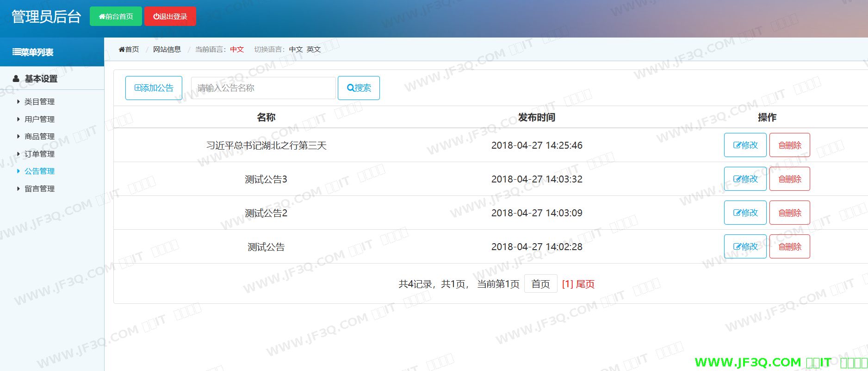Switch language to 英文
Image resolution: width=868 pixels, height=371 pixels.
point(313,50)
